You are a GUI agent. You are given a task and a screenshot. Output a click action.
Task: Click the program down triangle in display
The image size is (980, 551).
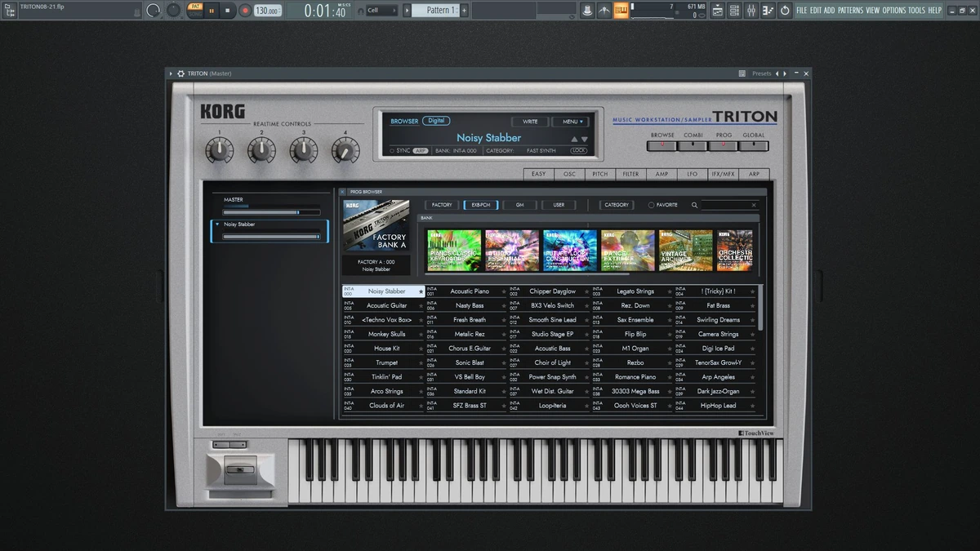pyautogui.click(x=584, y=140)
